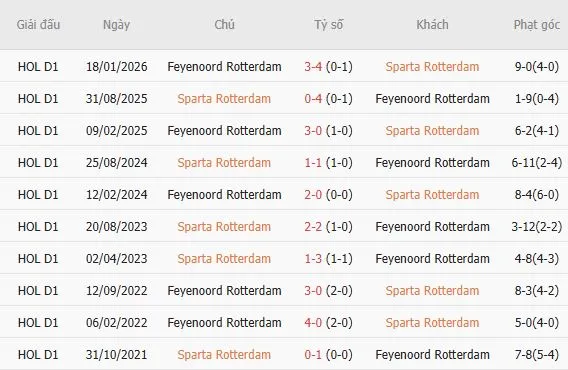
Task: Open Feyenoord Rotterdam link in 18/01/2026 row
Action: (x=224, y=67)
